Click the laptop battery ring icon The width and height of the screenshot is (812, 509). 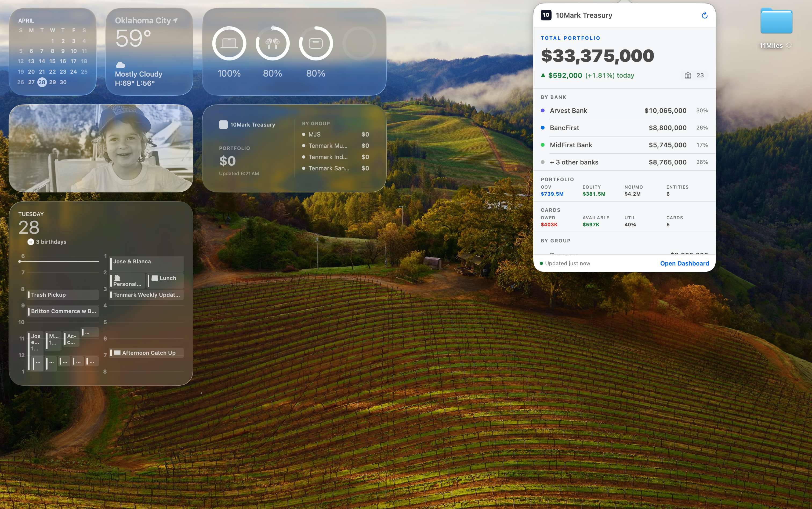point(229,44)
